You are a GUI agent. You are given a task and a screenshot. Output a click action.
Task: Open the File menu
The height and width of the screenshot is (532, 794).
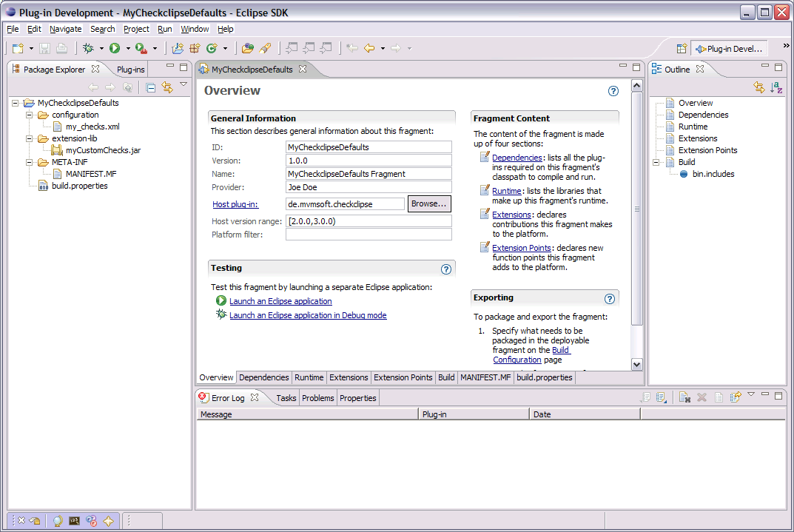click(x=13, y=29)
